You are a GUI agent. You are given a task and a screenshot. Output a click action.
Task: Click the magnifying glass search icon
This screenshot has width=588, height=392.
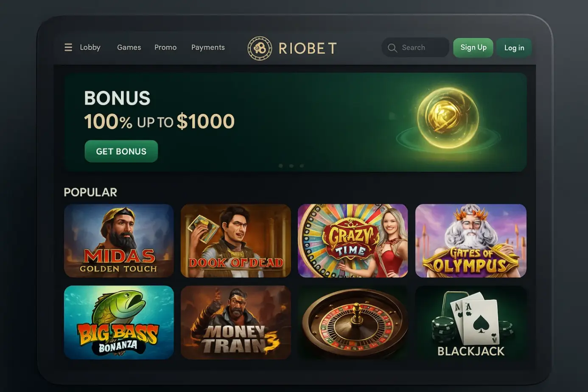coord(392,48)
